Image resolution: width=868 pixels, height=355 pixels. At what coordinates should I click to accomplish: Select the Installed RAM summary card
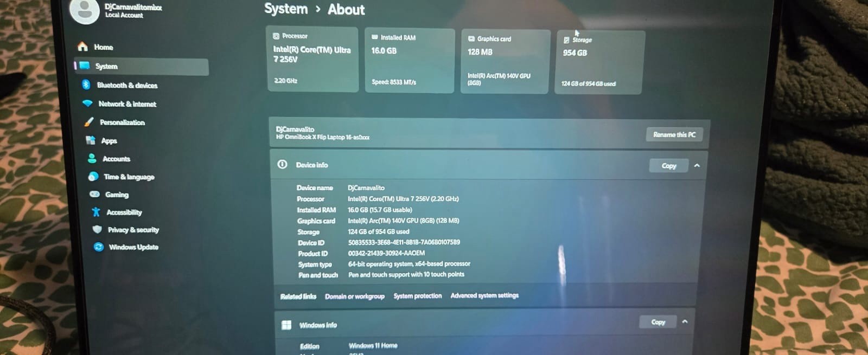[410, 60]
